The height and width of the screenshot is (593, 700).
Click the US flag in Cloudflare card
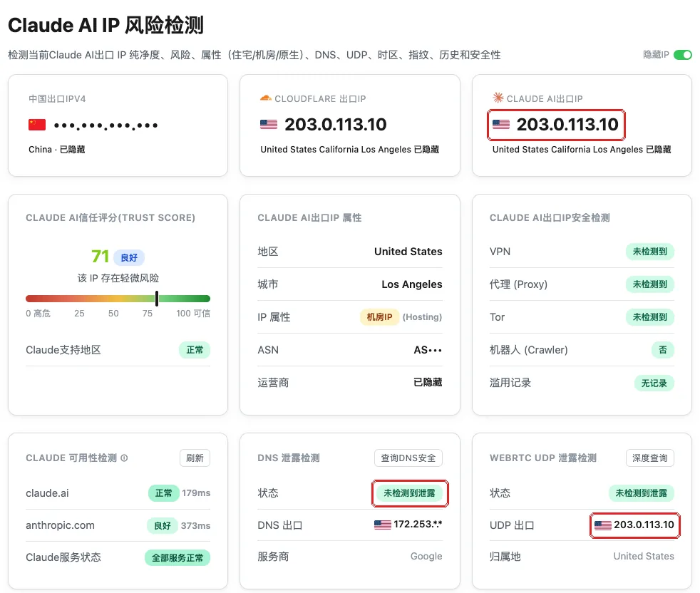(269, 125)
